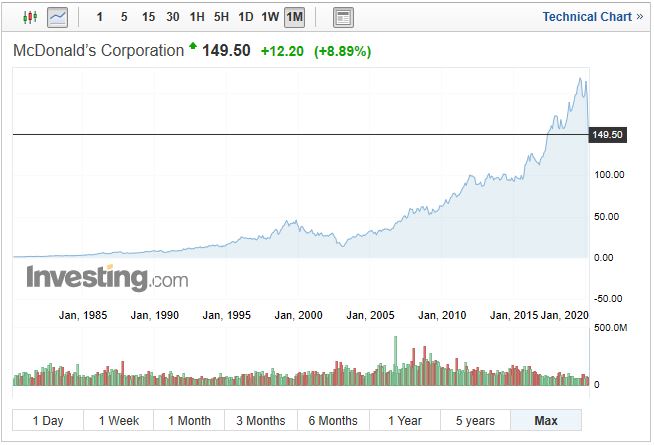Screen dimensions: 654x445
Task: Click the 149.50 current price marker
Action: [607, 135]
